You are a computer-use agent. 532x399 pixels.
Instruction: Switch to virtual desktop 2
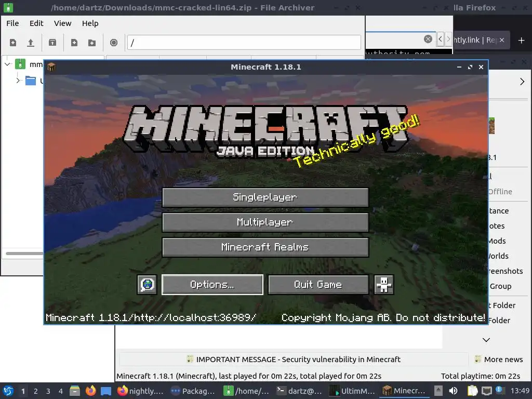click(x=36, y=391)
